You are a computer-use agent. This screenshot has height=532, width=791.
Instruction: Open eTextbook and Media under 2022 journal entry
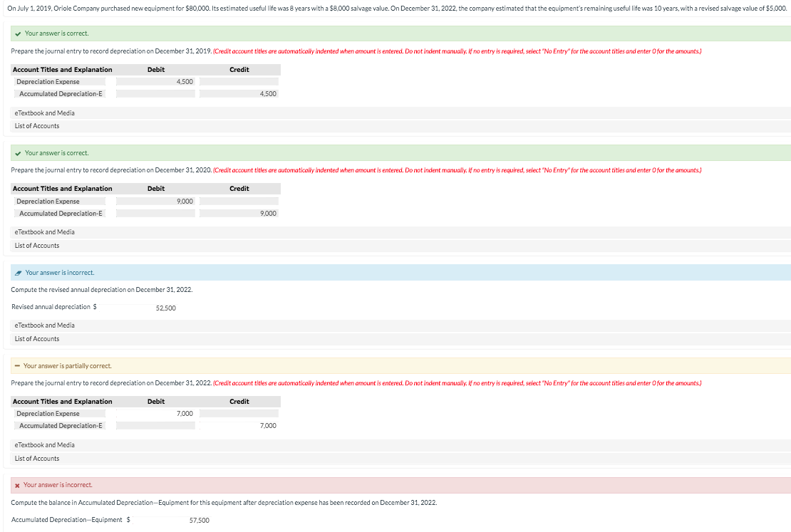(44, 445)
